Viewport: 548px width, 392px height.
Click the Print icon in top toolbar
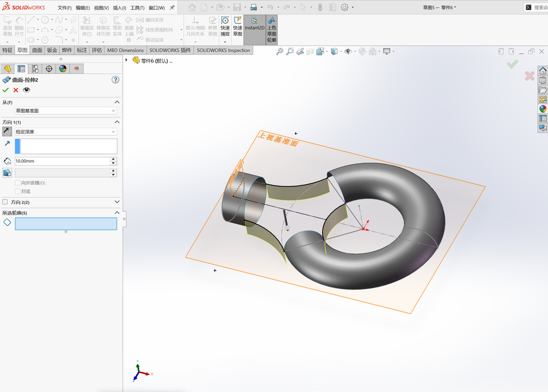[254, 7]
